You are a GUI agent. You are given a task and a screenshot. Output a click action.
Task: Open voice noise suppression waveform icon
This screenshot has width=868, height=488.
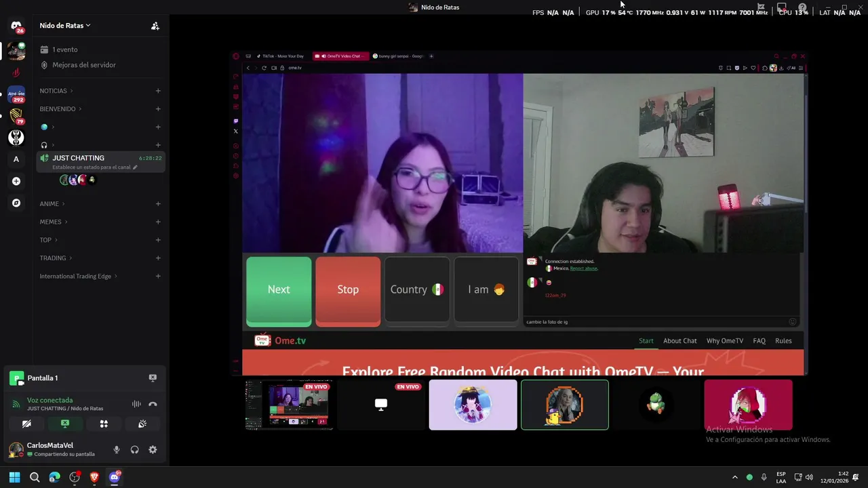pyautogui.click(x=136, y=404)
